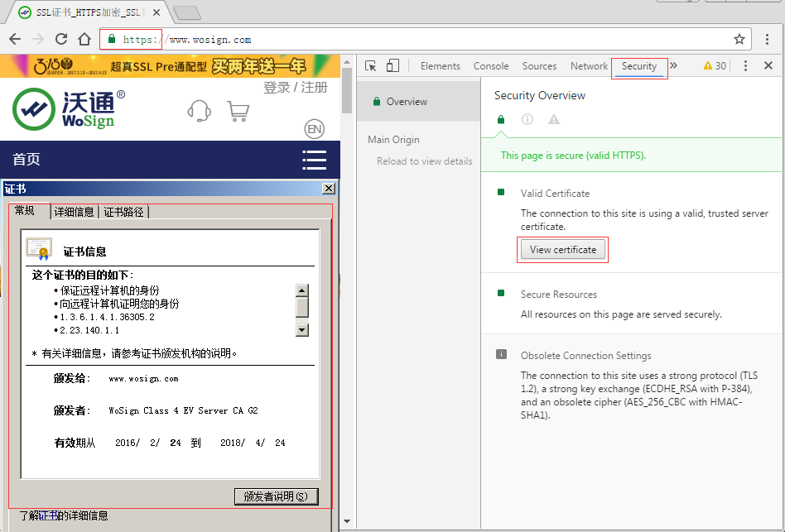Image resolution: width=785 pixels, height=532 pixels.
Task: Bookmark page with star icon
Action: (739, 39)
